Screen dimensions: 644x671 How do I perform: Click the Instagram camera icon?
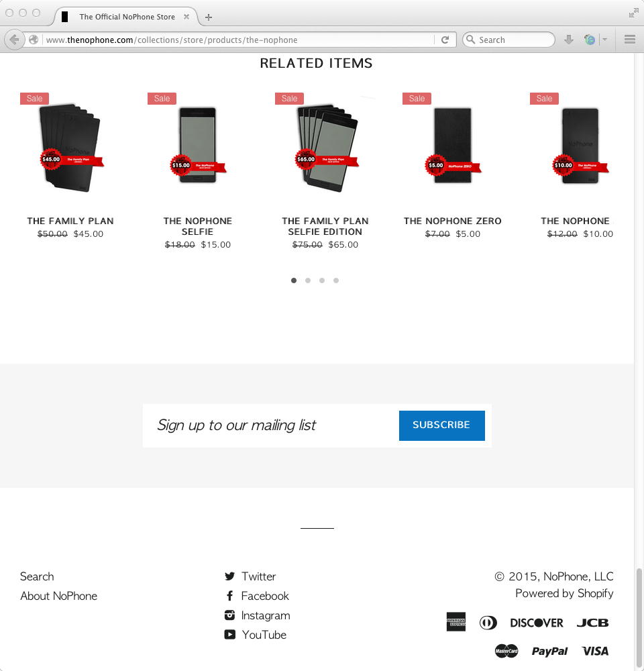pos(230,615)
